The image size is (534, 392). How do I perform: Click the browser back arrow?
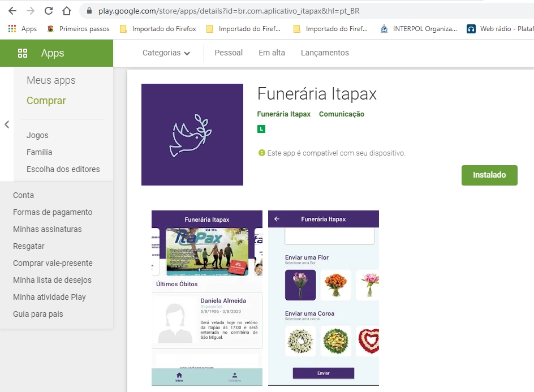(x=12, y=11)
